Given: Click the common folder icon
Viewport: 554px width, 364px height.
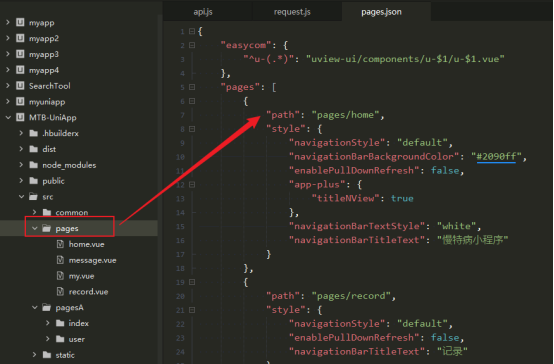Looking at the screenshot, I should (47, 212).
